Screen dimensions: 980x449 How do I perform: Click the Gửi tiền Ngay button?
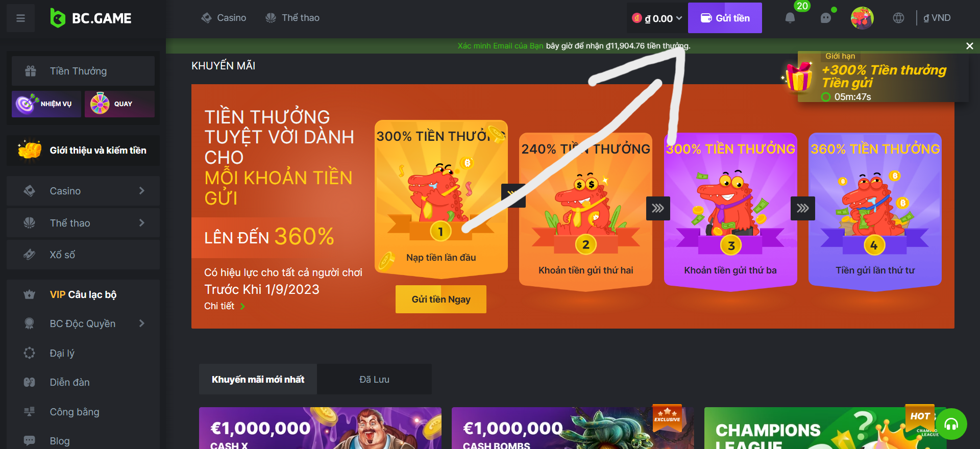(441, 299)
